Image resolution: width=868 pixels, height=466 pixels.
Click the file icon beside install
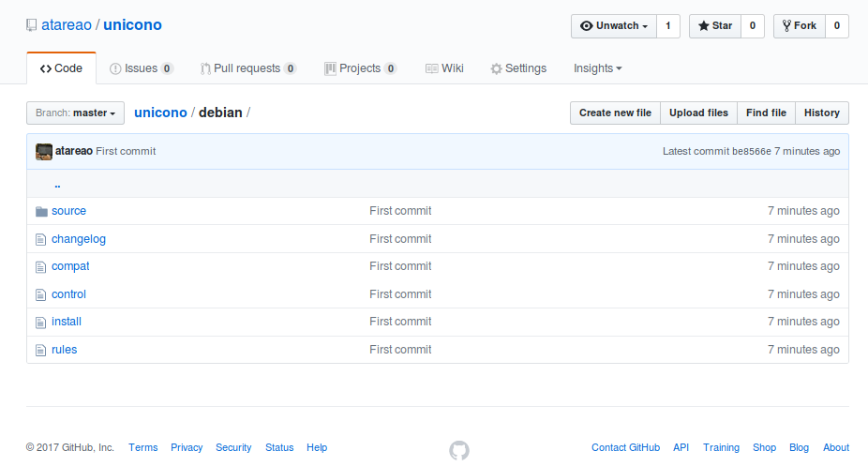(40, 323)
